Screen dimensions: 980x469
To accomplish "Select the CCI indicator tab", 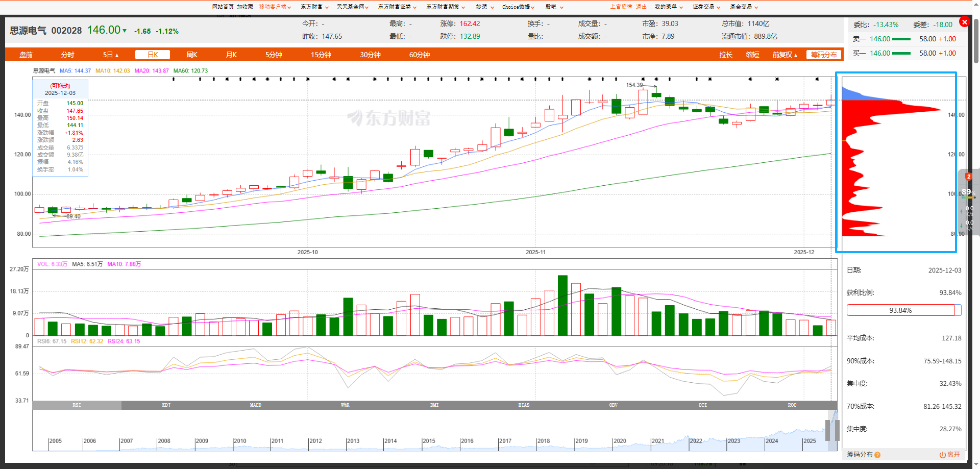I will click(703, 405).
